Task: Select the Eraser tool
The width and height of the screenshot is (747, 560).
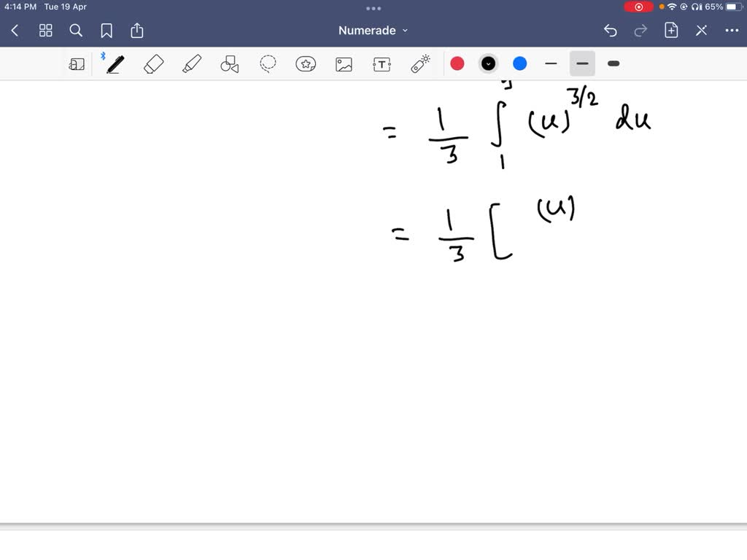Action: coord(154,63)
